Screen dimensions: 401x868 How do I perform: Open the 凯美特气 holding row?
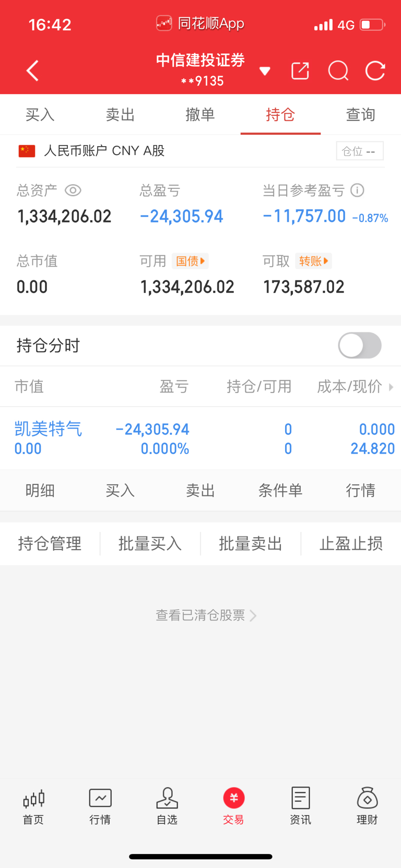pyautogui.click(x=200, y=438)
